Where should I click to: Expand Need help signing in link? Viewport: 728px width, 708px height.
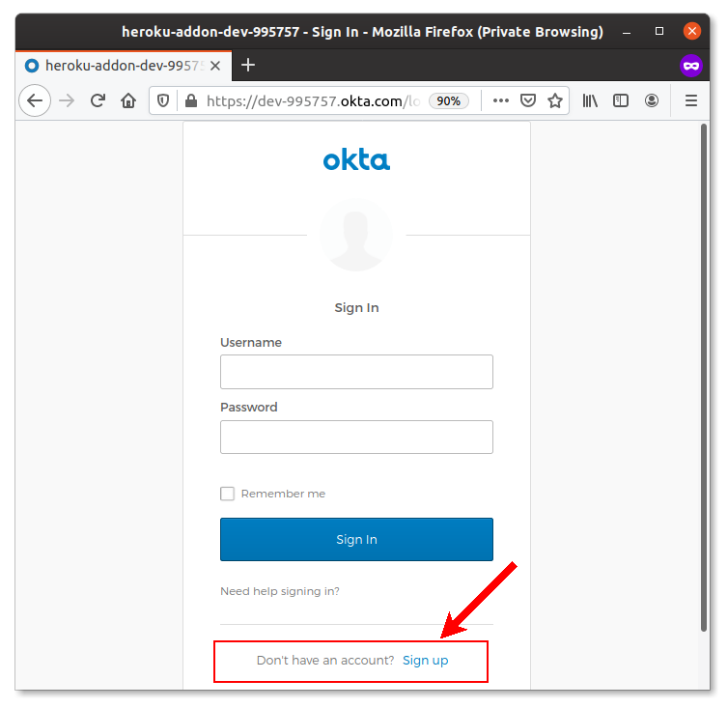pos(280,591)
